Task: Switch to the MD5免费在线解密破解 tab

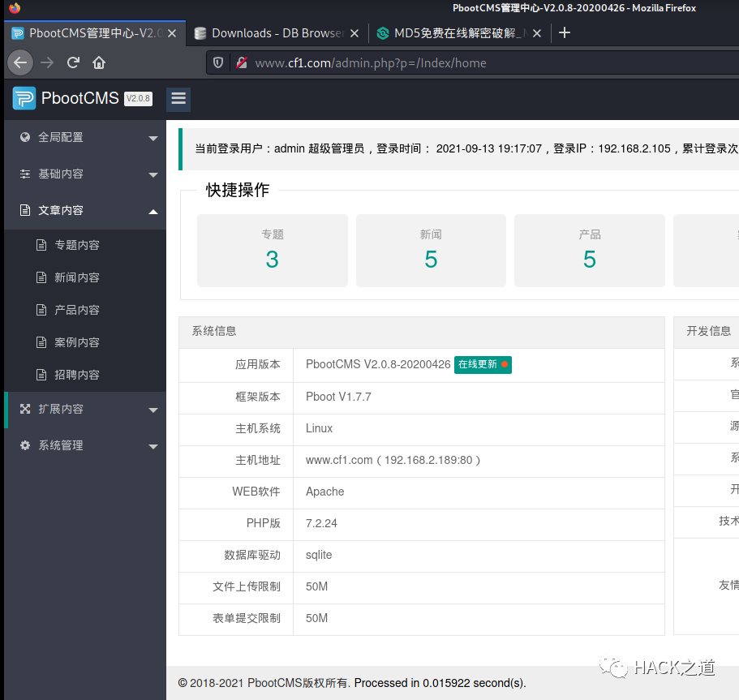Action: [x=459, y=33]
